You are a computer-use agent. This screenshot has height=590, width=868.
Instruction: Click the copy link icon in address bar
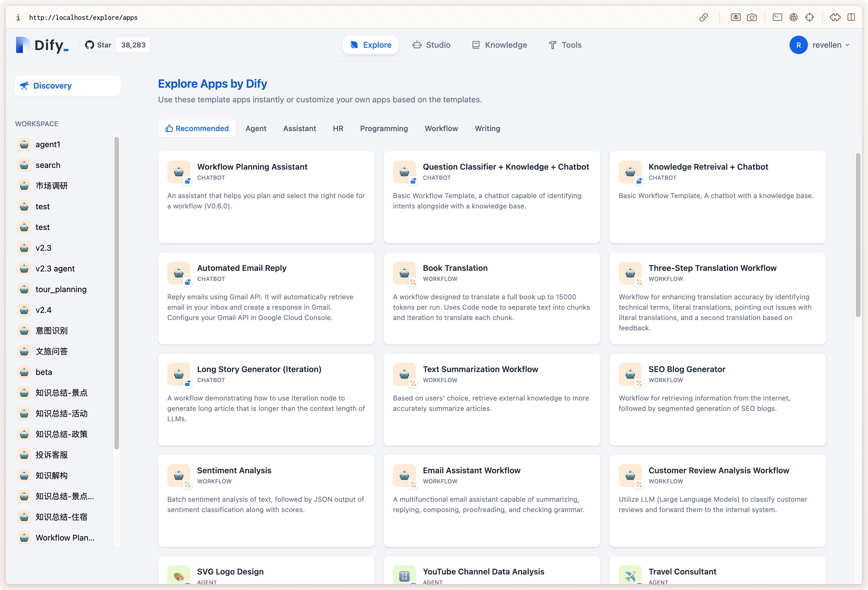[x=703, y=17]
